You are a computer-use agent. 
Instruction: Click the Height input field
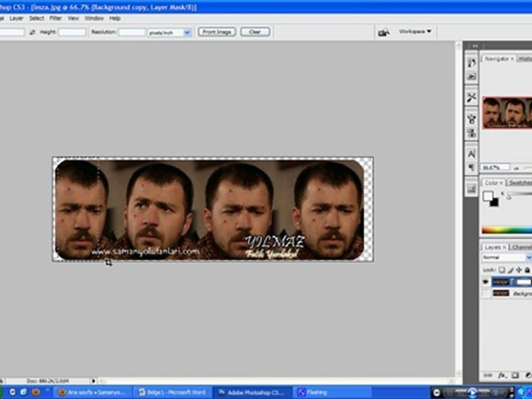[72, 32]
